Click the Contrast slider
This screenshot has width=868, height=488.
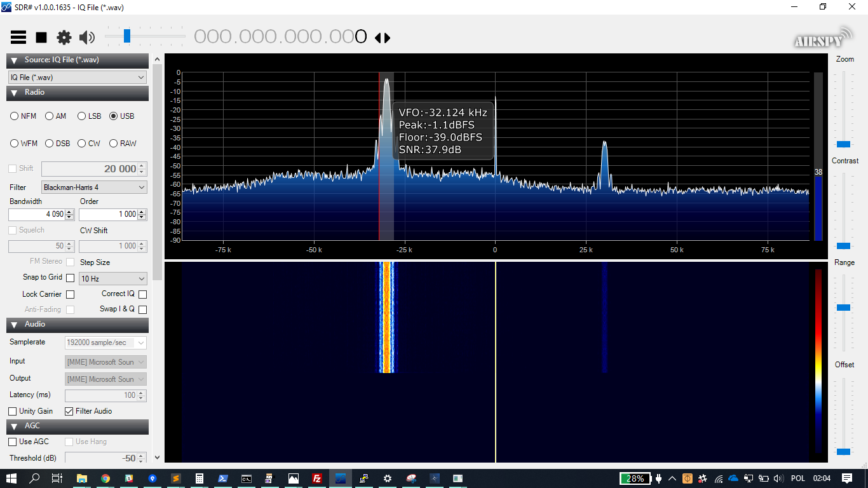pos(844,211)
